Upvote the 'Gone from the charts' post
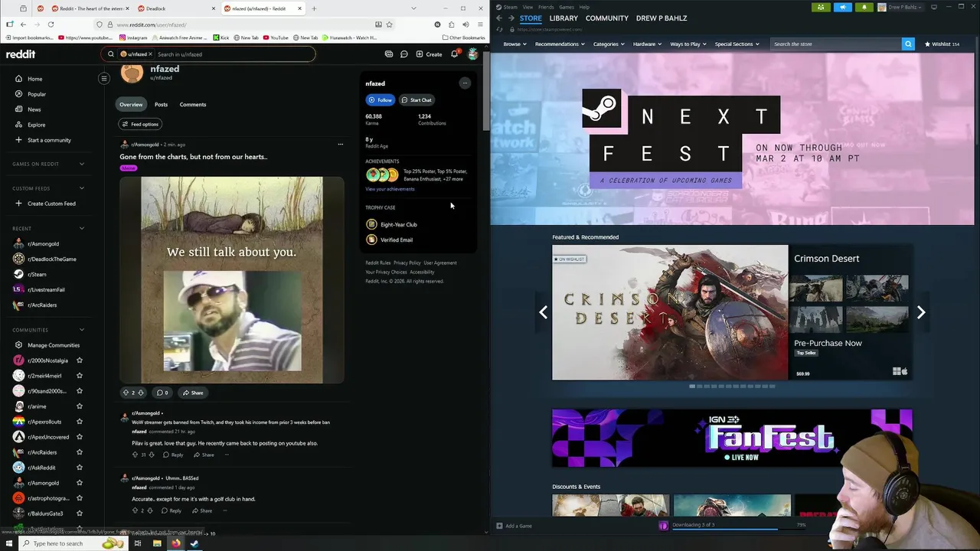Viewport: 980px width, 551px height. (126, 393)
